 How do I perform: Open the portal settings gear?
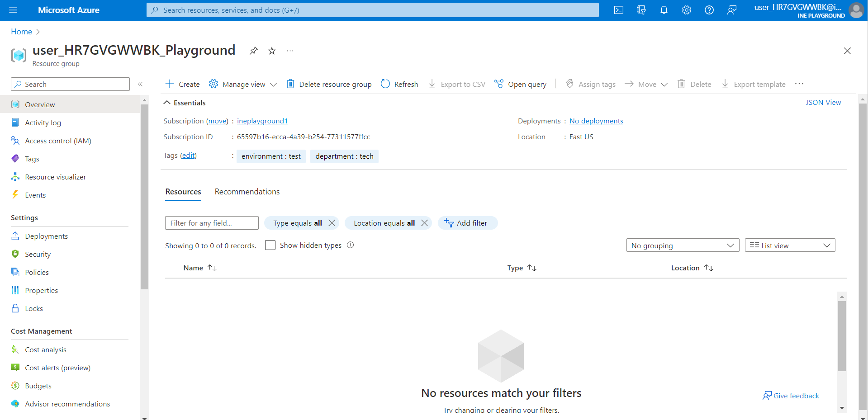click(686, 10)
